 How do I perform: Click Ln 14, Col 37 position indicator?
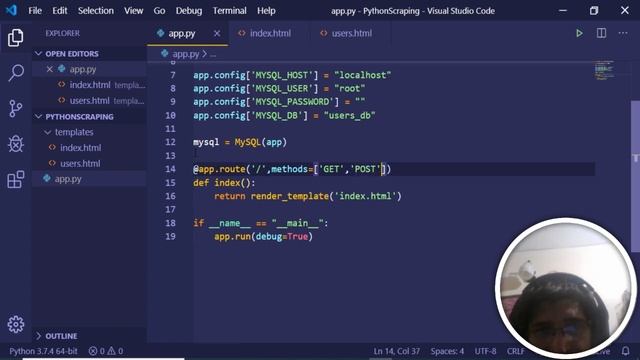(x=396, y=351)
